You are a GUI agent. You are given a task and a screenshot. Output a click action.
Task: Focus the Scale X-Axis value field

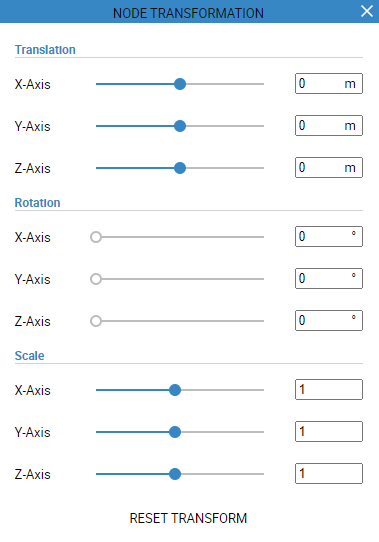tap(329, 390)
